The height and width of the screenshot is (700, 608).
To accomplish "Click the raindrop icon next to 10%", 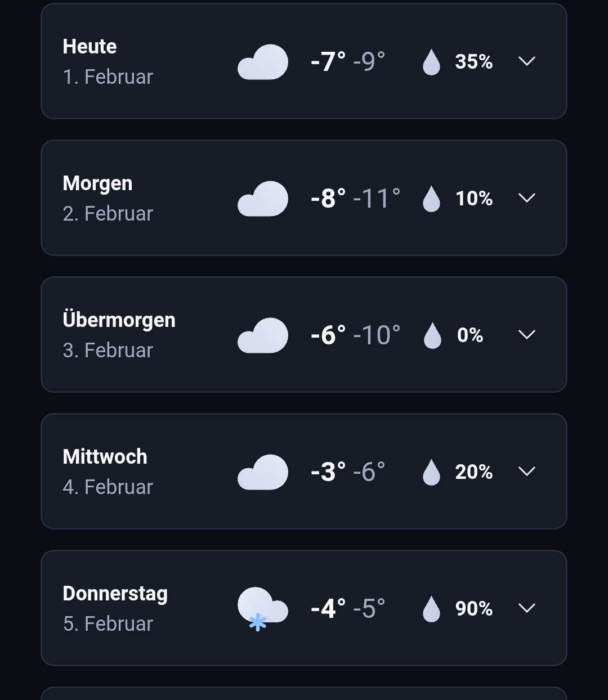I will click(x=431, y=199).
